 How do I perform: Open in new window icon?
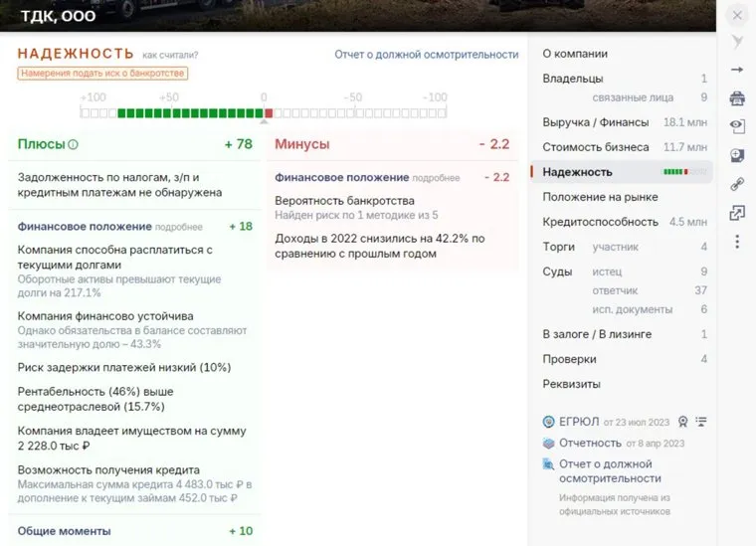[x=737, y=213]
